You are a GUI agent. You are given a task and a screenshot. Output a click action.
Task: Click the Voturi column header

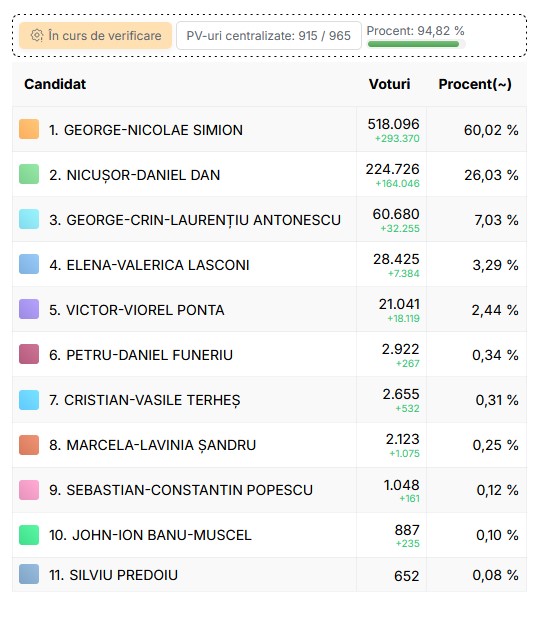[x=390, y=84]
